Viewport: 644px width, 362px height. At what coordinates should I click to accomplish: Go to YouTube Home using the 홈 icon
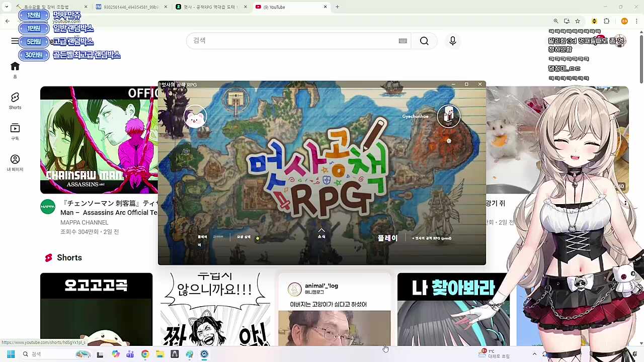click(15, 66)
